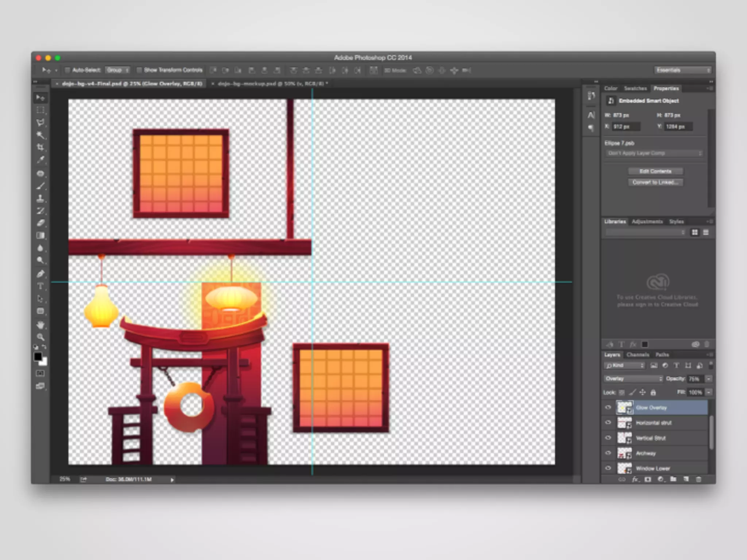Viewport: 747px width, 560px height.
Task: Select the Crop tool
Action: coord(40,147)
